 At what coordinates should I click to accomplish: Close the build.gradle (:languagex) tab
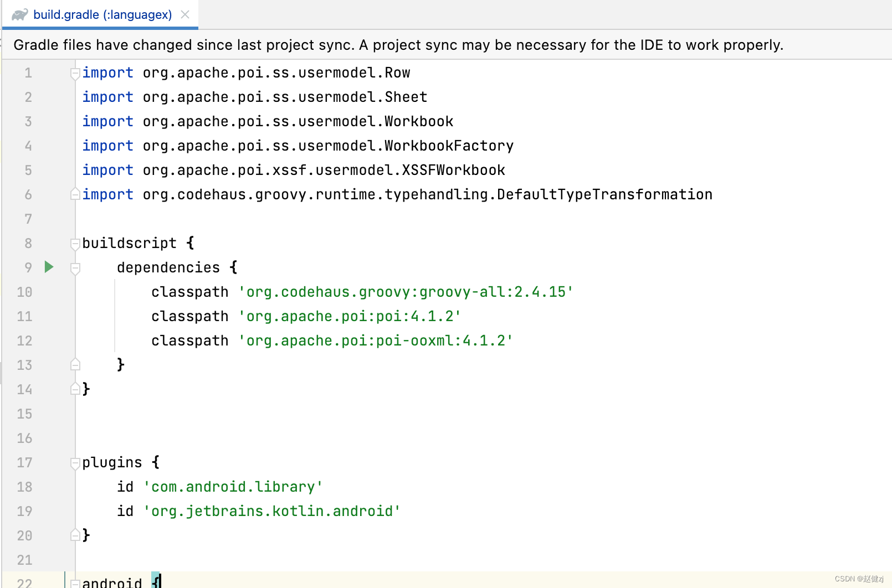[x=185, y=14]
